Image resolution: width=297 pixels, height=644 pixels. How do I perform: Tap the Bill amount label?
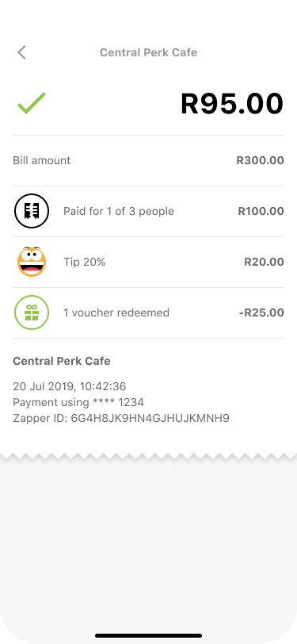pos(42,160)
